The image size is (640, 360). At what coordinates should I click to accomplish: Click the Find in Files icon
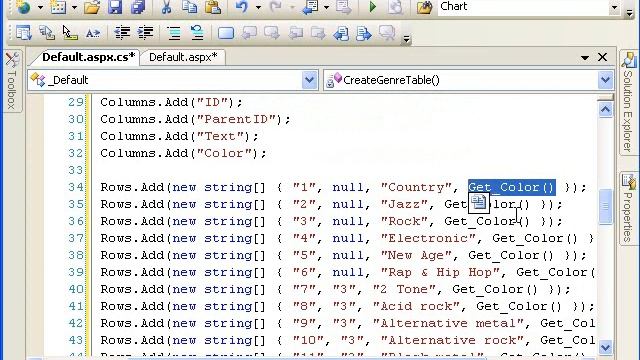click(x=424, y=7)
